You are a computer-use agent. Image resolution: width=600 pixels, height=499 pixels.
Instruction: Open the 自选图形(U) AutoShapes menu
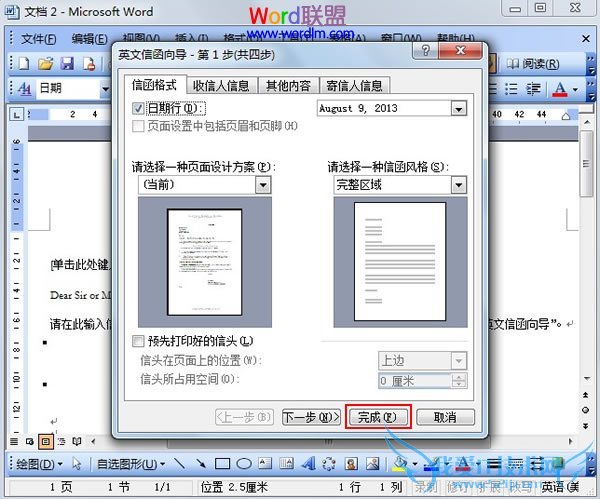pos(131,464)
